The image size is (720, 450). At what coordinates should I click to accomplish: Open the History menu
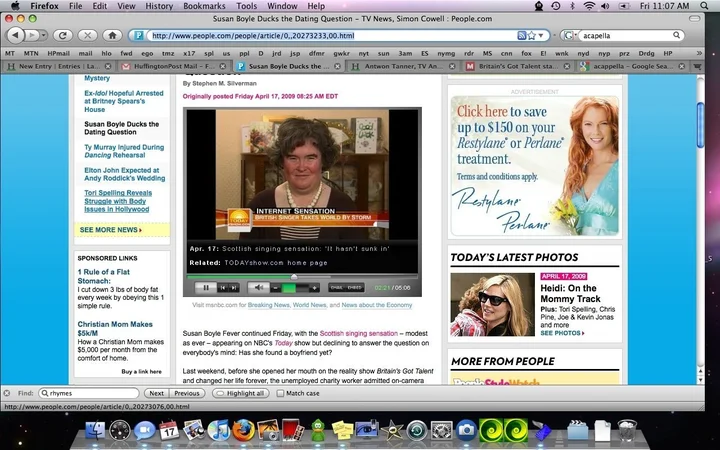(x=159, y=6)
